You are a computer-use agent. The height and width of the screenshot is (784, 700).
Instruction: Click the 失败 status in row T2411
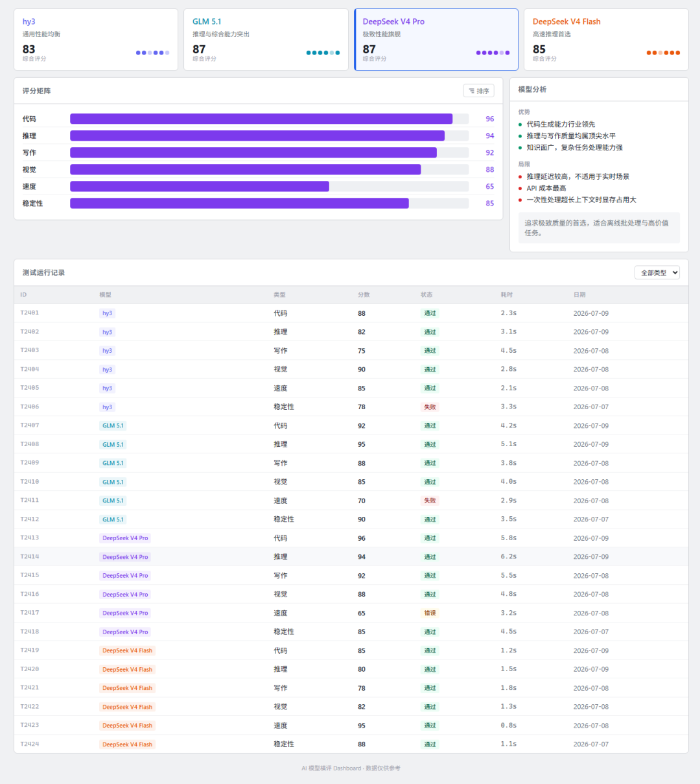pos(430,501)
